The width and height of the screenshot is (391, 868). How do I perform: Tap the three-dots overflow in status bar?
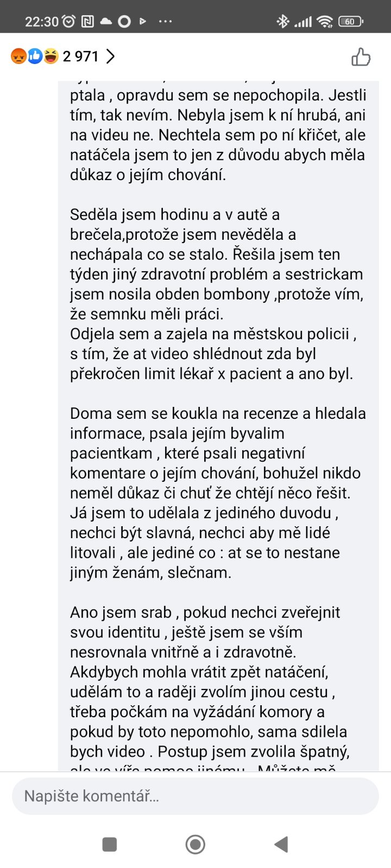pyautogui.click(x=165, y=22)
